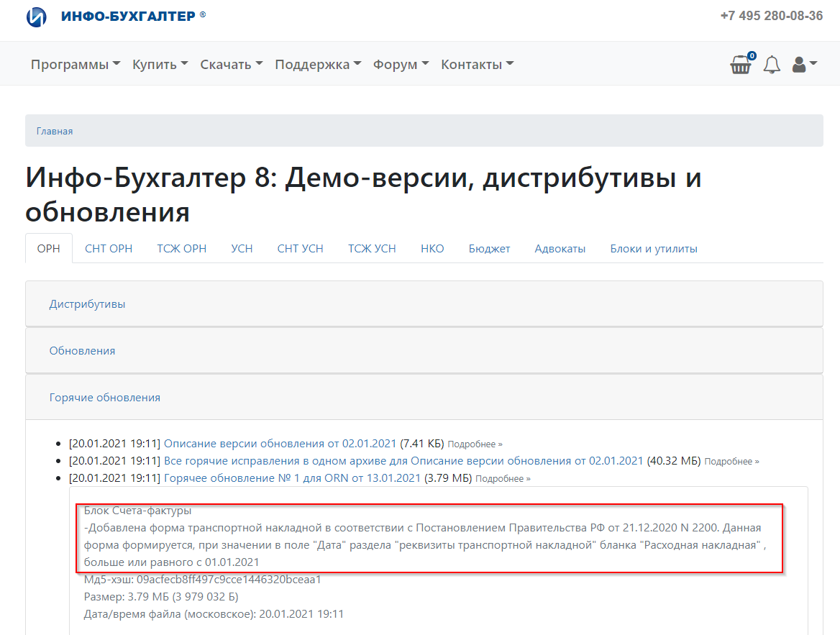Open the shopping basket icon
Viewport: 840px width, 635px height.
pyautogui.click(x=742, y=64)
